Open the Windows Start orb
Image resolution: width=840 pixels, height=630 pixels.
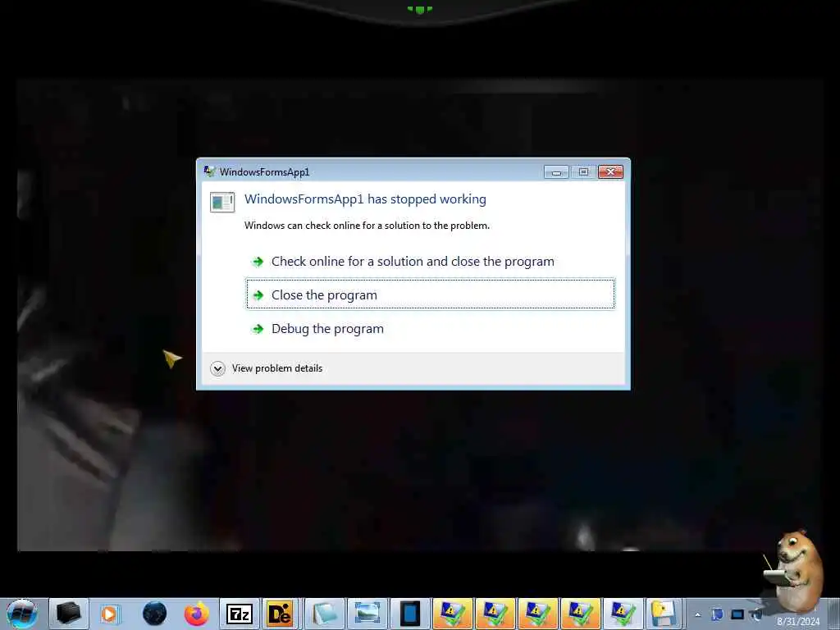pyautogui.click(x=22, y=614)
